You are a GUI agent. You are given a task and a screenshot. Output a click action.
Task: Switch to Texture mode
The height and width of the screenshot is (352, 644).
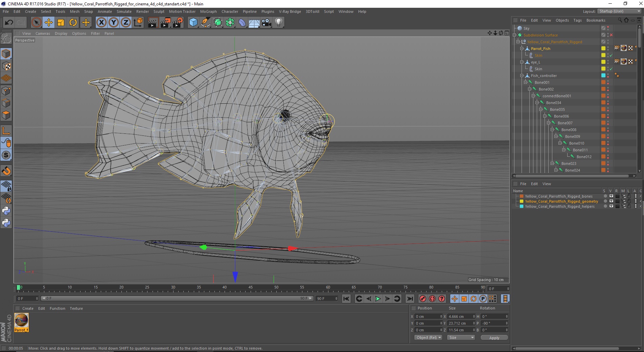pos(6,66)
